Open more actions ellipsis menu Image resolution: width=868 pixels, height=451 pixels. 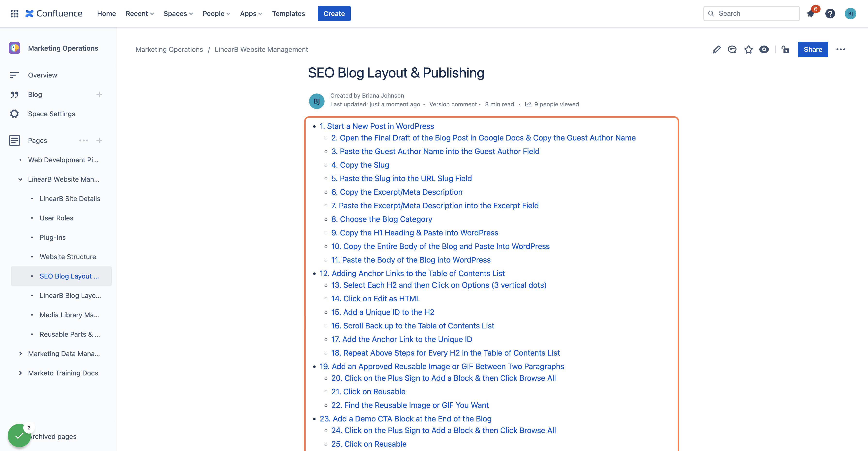pos(841,50)
